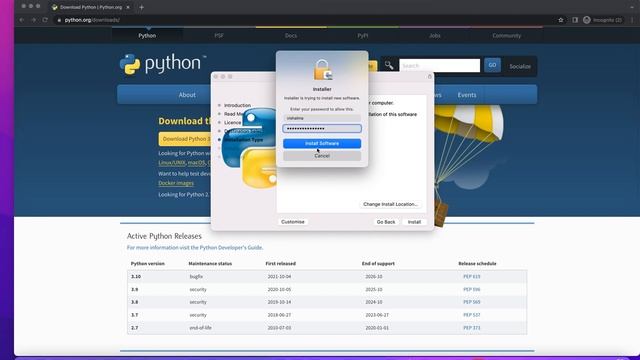The width and height of the screenshot is (640, 360).
Task: Click the lock icon in the Installer window title bar
Action: click(x=429, y=76)
